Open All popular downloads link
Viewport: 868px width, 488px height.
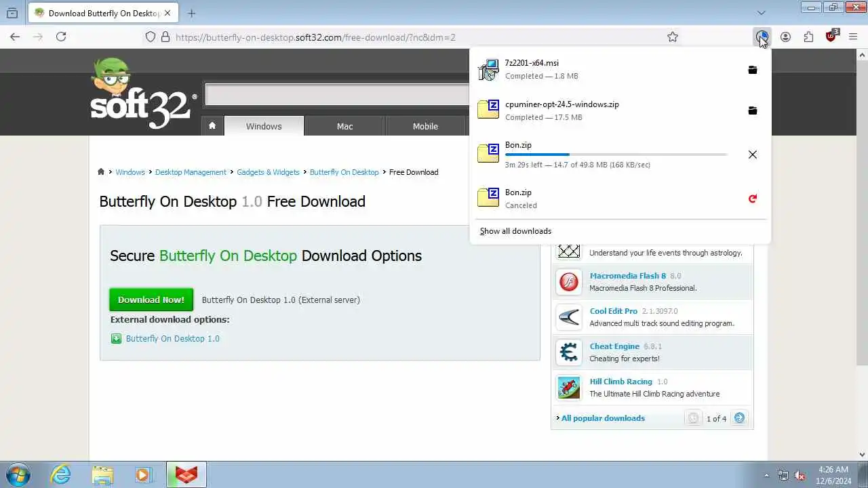click(603, 418)
